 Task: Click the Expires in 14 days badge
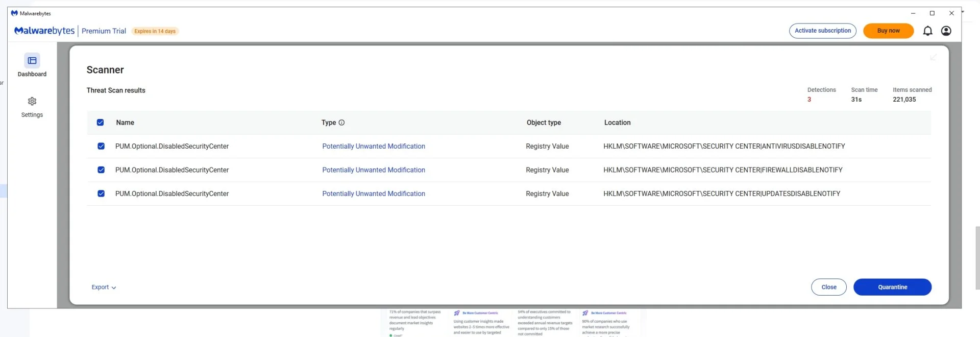(x=155, y=31)
